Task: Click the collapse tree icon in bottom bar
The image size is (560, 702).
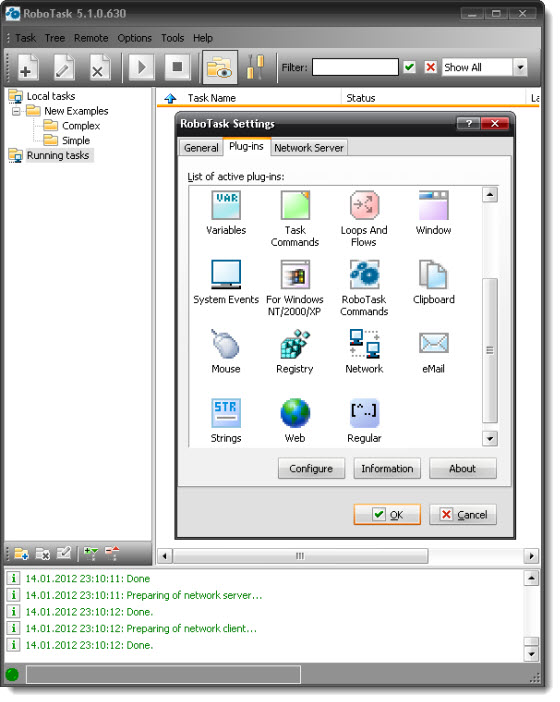Action: pos(112,554)
